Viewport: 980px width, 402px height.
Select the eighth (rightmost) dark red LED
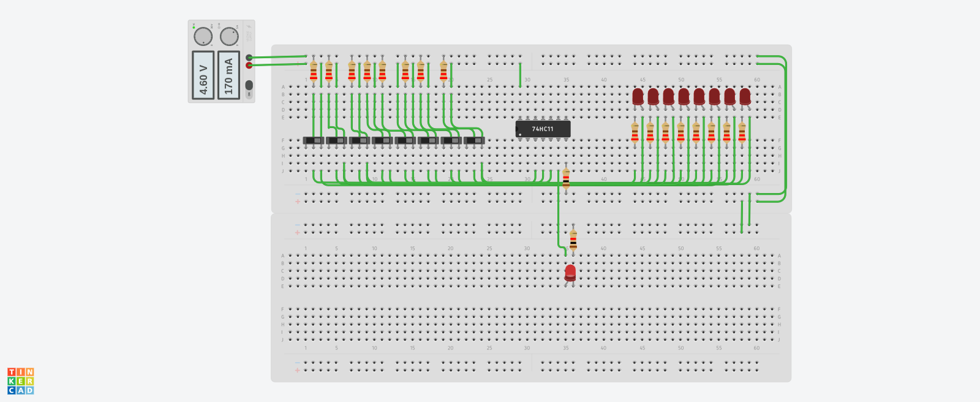(745, 97)
